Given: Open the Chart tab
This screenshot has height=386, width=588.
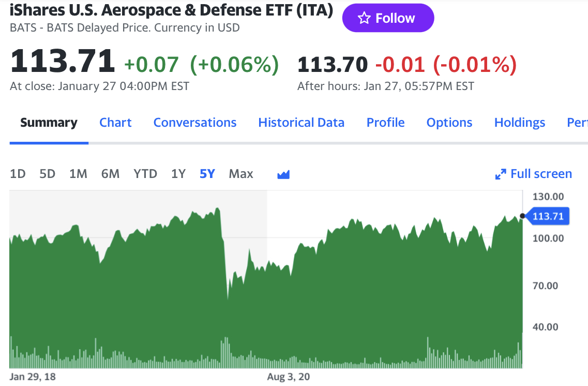Looking at the screenshot, I should click(x=115, y=123).
